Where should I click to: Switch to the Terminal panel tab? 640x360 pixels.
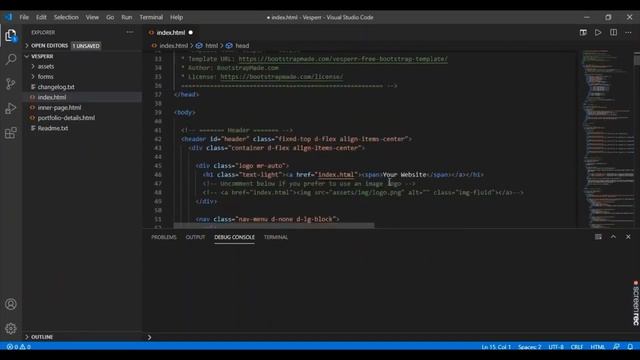click(x=276, y=237)
